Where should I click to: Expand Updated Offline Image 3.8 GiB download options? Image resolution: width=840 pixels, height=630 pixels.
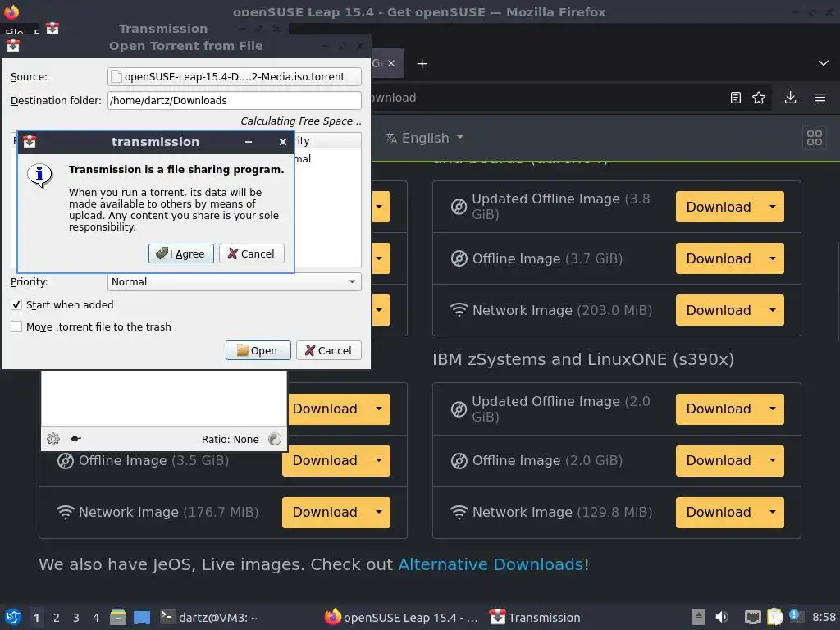773,207
